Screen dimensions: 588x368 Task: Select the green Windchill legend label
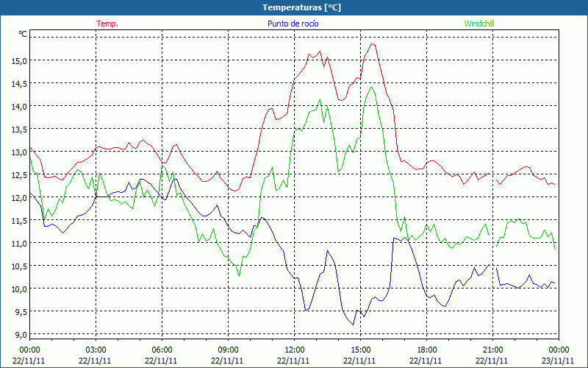point(479,24)
